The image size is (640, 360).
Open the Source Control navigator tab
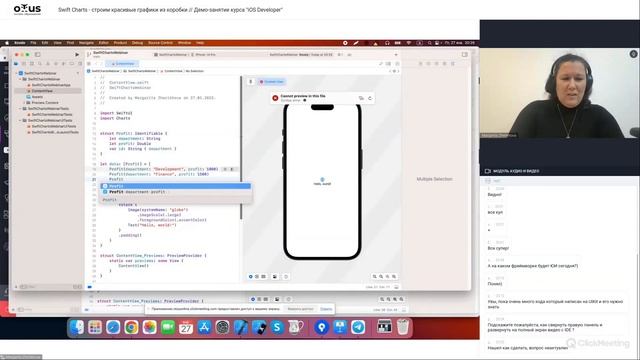coord(24,64)
